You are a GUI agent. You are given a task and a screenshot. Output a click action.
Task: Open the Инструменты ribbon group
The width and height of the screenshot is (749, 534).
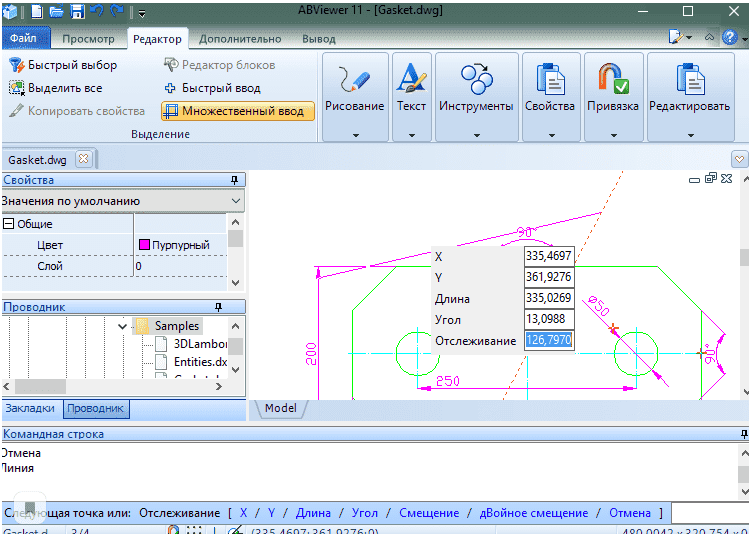coord(476,94)
